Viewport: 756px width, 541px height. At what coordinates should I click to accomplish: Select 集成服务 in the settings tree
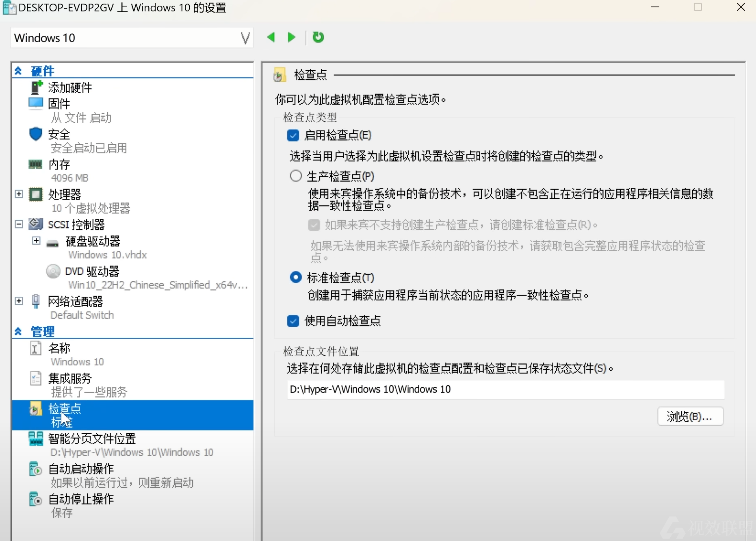(x=70, y=378)
